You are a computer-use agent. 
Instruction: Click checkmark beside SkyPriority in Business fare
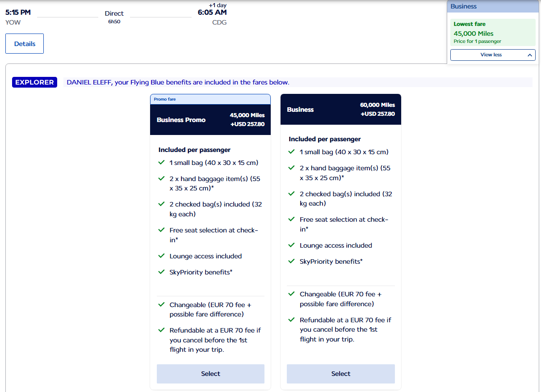[x=292, y=261]
